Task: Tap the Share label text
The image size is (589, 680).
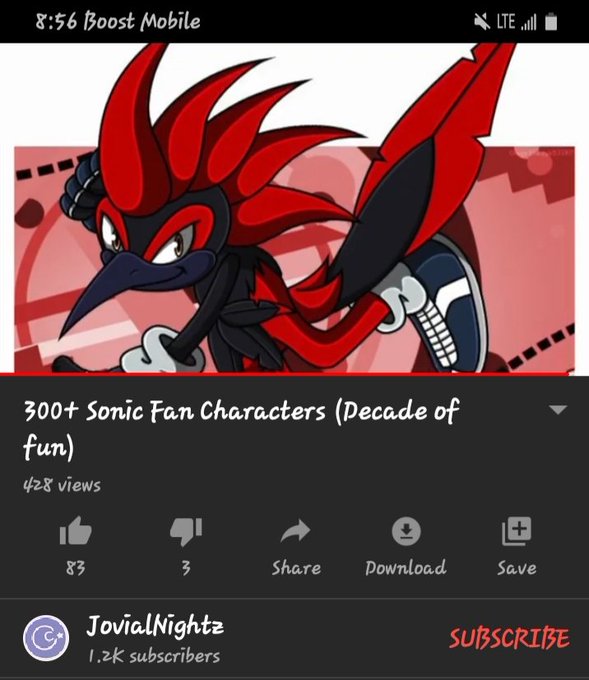Action: point(296,568)
